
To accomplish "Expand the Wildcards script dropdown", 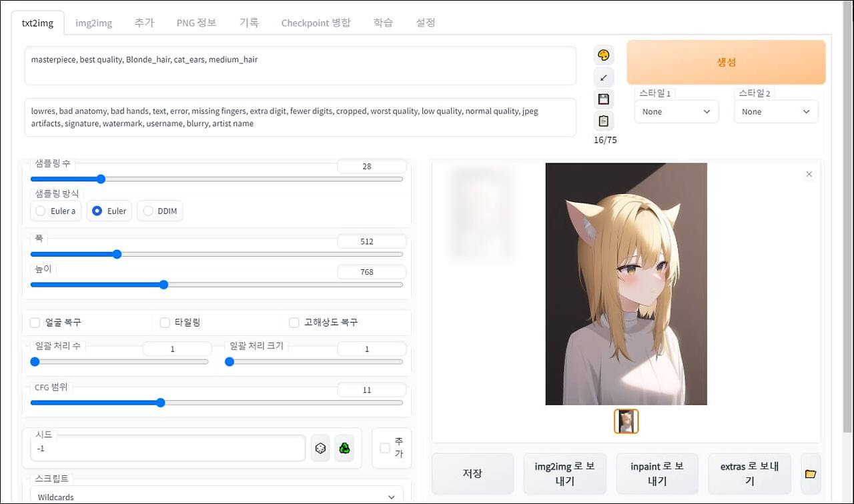I will (217, 496).
